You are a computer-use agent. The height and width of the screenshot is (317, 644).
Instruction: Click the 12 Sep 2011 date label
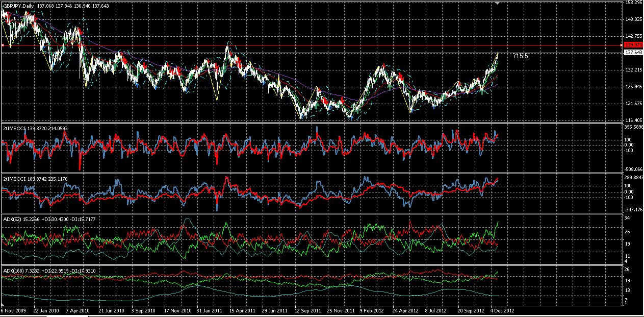tap(307, 310)
